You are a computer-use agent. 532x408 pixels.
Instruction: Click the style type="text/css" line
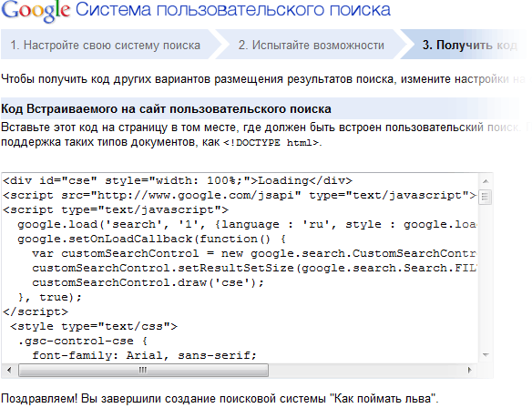tap(94, 327)
